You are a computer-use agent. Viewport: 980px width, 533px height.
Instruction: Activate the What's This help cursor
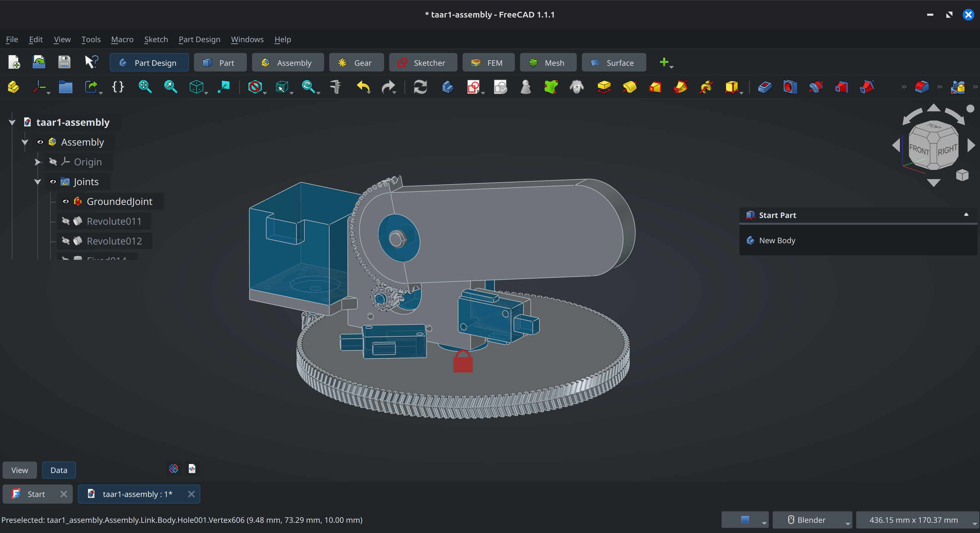pyautogui.click(x=92, y=62)
